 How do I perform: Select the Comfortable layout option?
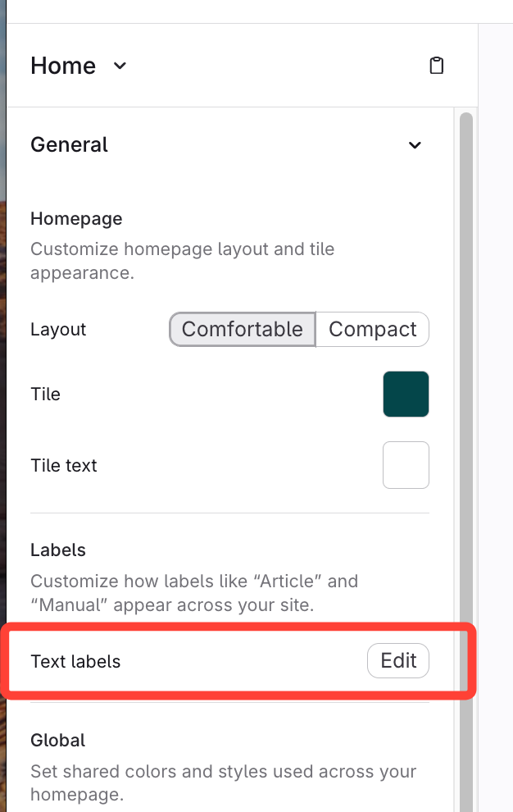tap(242, 330)
